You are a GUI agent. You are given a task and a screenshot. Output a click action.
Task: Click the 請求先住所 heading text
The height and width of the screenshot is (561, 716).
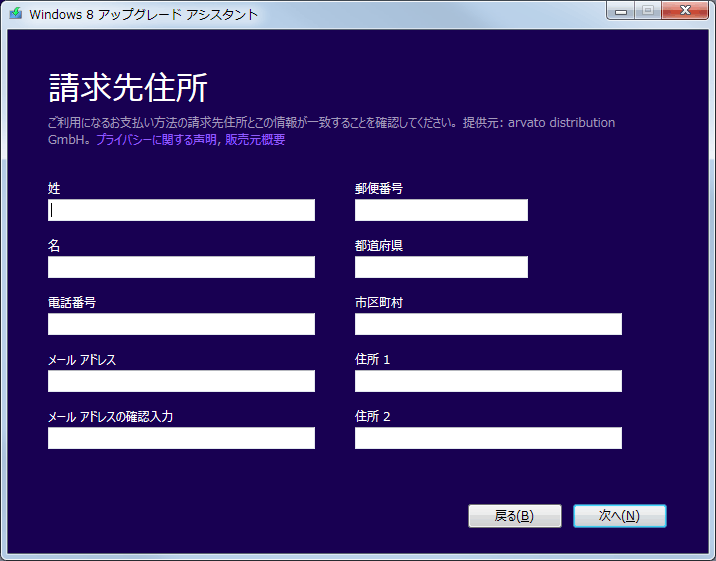point(128,87)
